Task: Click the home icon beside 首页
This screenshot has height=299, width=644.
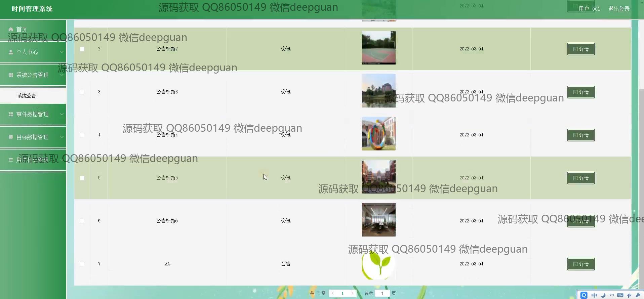Action: click(11, 29)
